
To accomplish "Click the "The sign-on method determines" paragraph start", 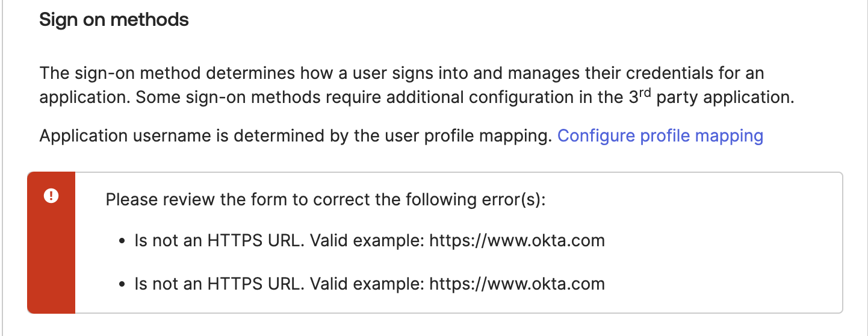I will click(x=120, y=74).
